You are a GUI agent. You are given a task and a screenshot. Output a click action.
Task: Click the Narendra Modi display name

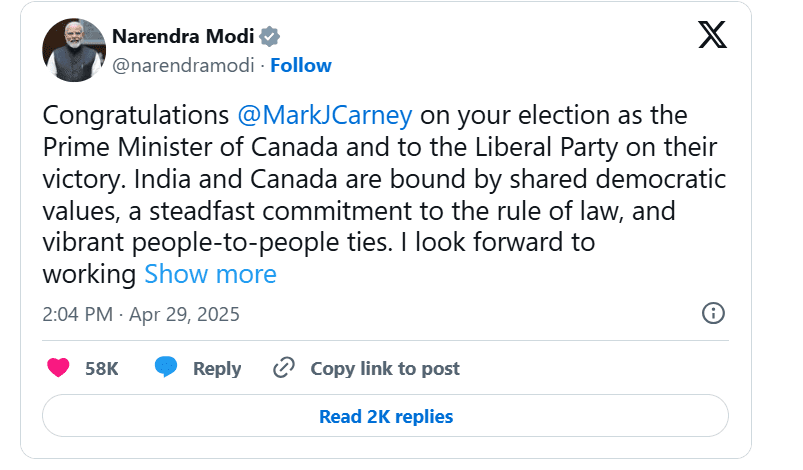point(182,37)
